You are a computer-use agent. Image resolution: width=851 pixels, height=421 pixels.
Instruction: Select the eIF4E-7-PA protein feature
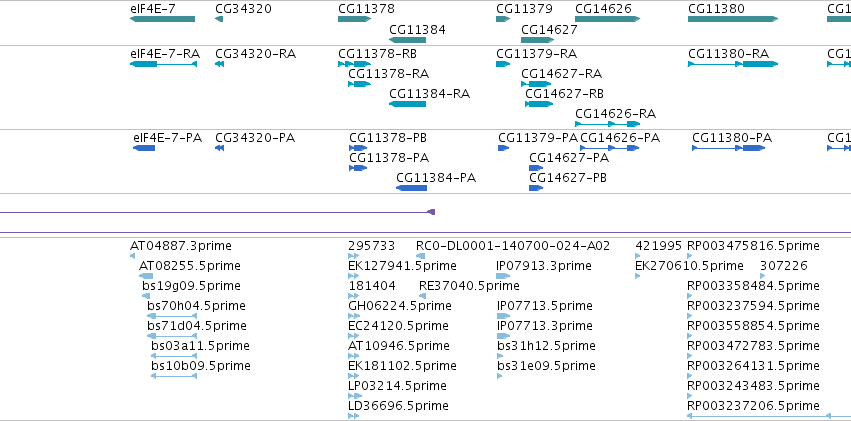pyautogui.click(x=144, y=148)
